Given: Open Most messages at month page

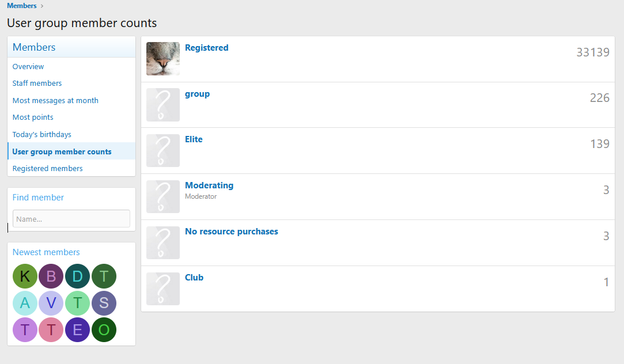Looking at the screenshot, I should [x=55, y=101].
